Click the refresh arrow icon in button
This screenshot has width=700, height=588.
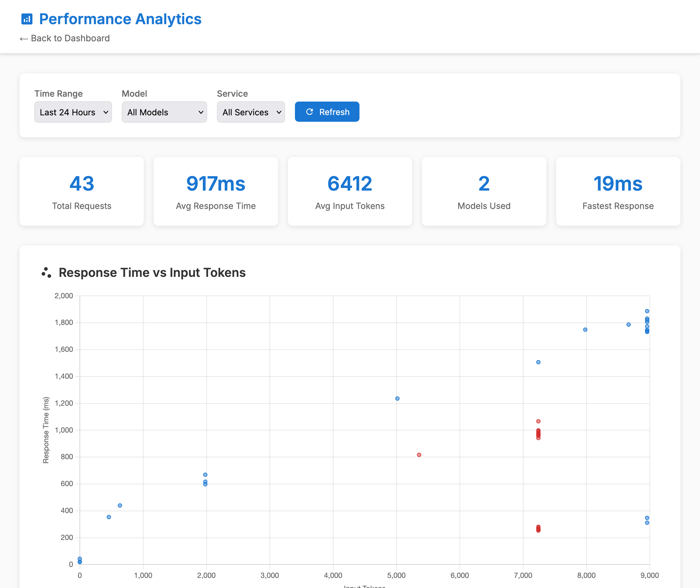(x=309, y=112)
